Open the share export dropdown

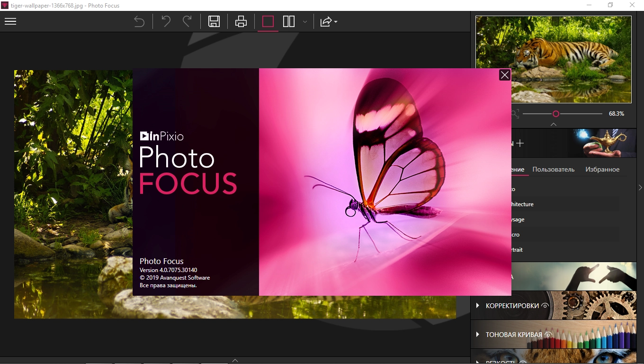tap(328, 22)
